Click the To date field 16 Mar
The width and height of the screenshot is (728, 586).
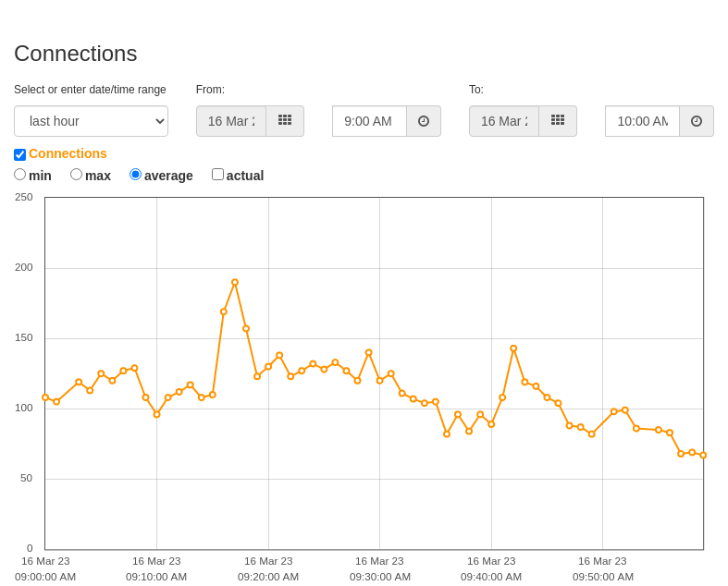504,121
